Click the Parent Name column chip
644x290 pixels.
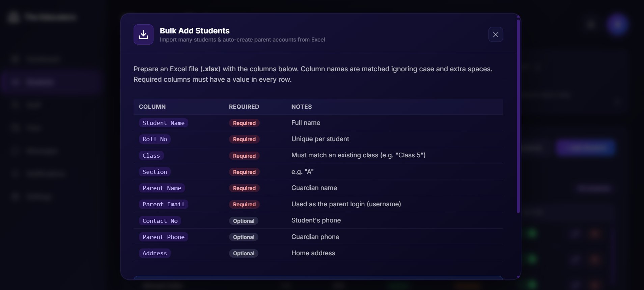coord(162,188)
